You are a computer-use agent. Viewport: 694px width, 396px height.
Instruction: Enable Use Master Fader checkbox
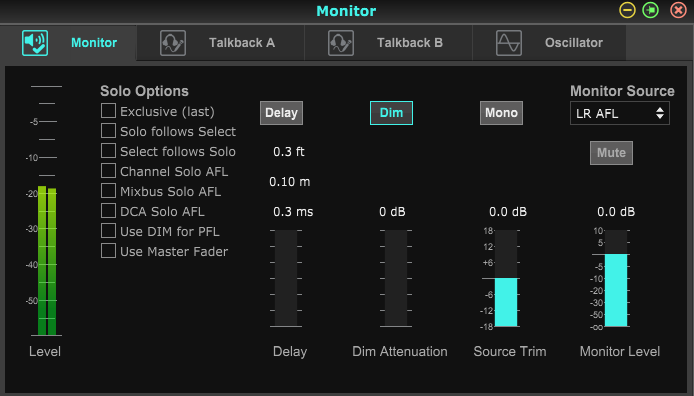click(108, 250)
